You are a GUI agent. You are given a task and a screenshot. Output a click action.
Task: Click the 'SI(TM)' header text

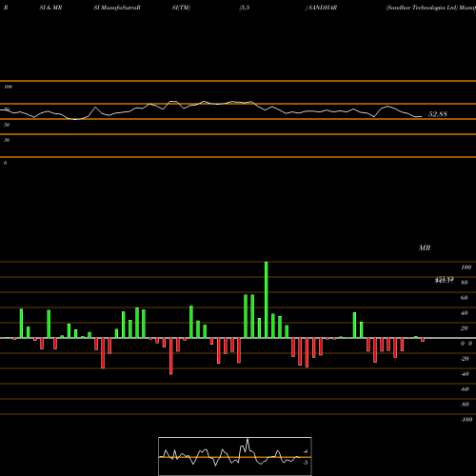pyautogui.click(x=181, y=8)
